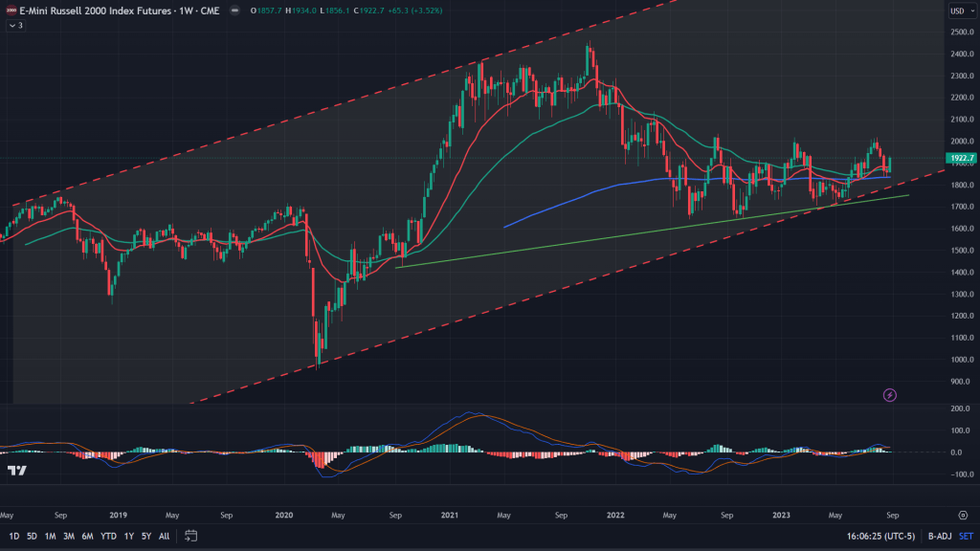Click the round market status icon beside CME
The height and width of the screenshot is (551, 980).
pos(234,11)
